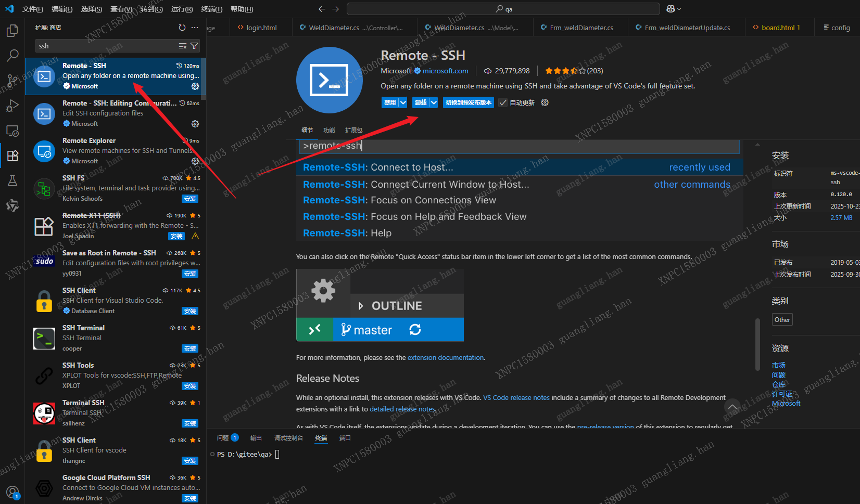
Task: Click the VS Code logo icon
Action: [9, 9]
